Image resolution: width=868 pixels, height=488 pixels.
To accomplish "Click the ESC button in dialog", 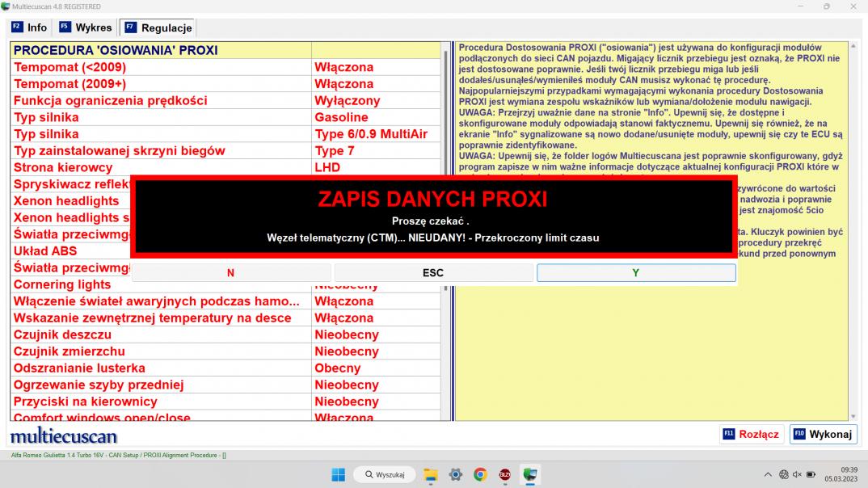I will pyautogui.click(x=433, y=273).
